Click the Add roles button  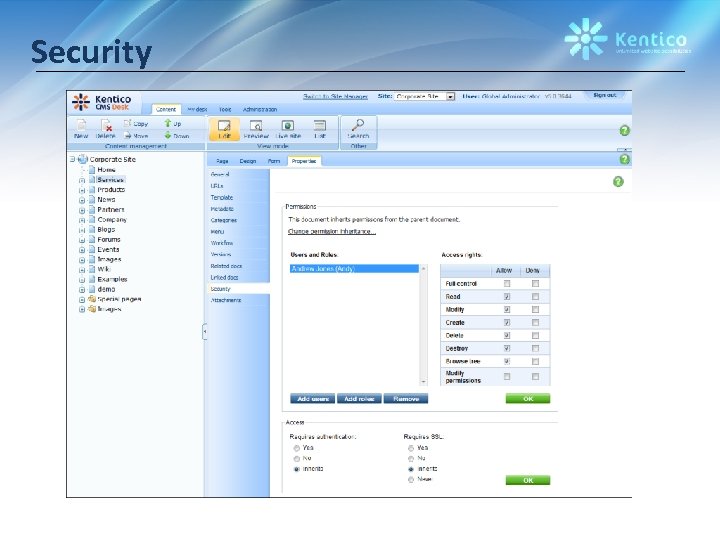tap(359, 399)
